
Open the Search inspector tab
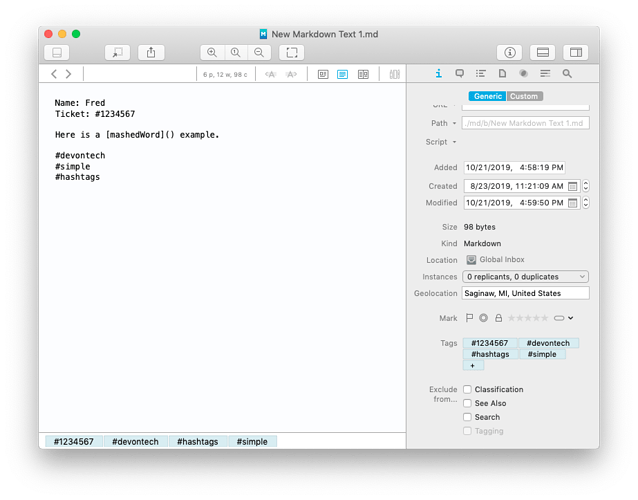567,74
